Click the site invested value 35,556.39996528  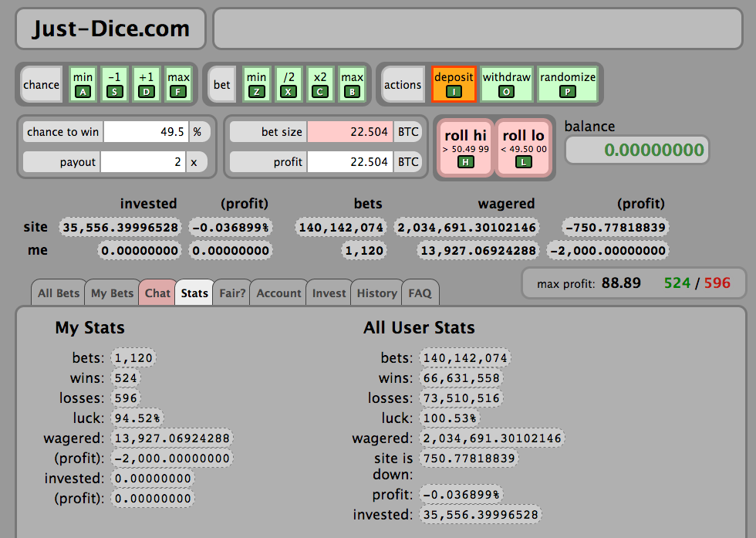[120, 227]
